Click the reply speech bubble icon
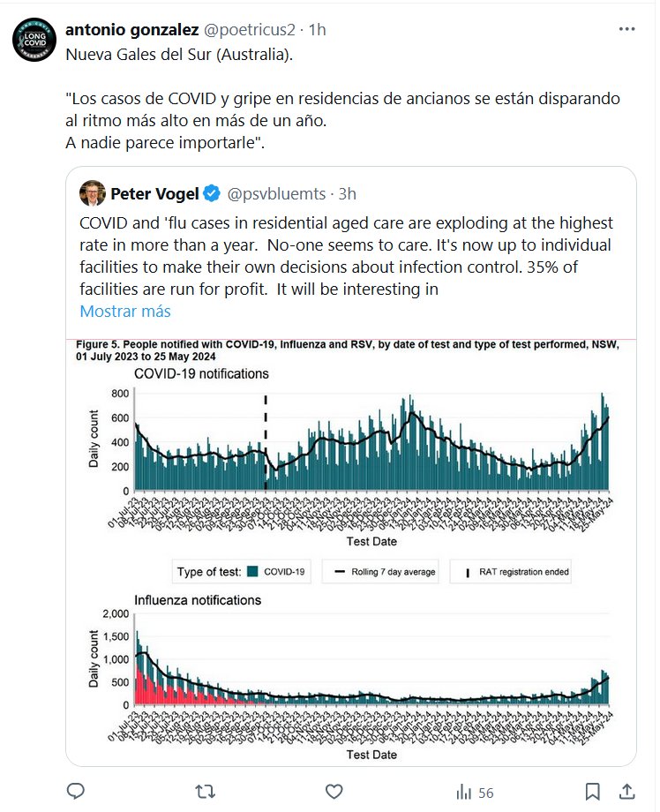Image resolution: width=660 pixels, height=812 pixels. 76,791
